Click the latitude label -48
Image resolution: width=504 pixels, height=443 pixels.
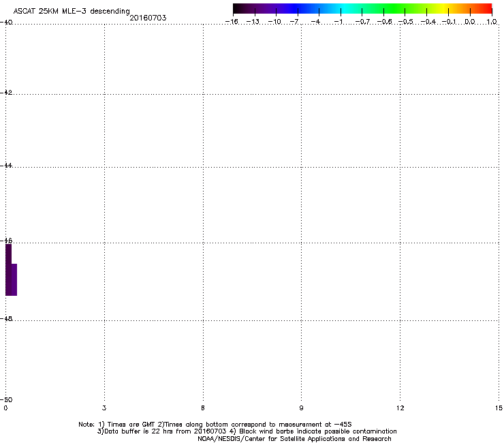[6, 318]
